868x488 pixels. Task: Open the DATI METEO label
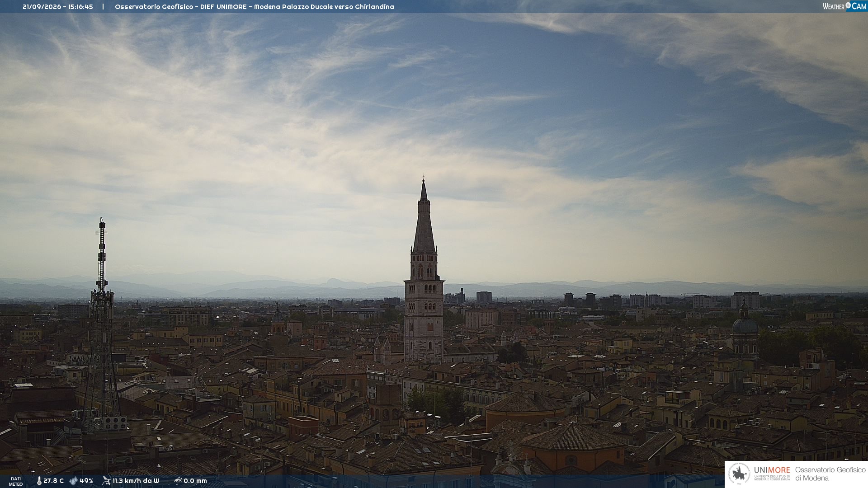coord(16,481)
